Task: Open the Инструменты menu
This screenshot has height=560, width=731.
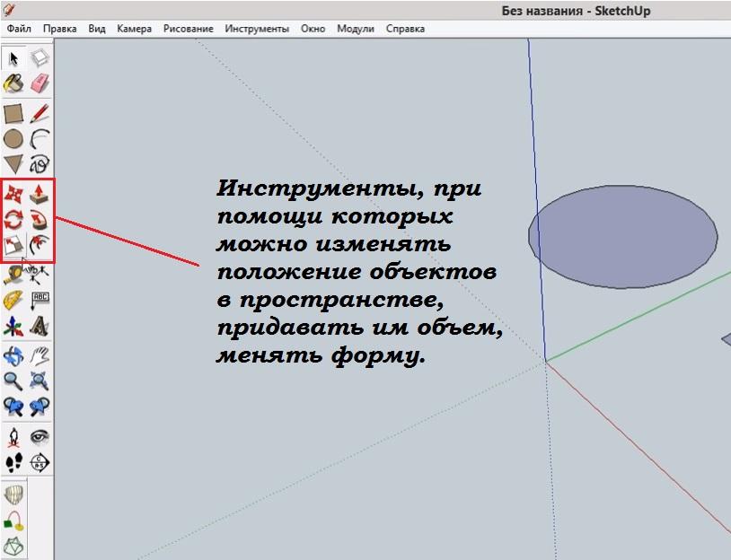Action: click(x=257, y=29)
